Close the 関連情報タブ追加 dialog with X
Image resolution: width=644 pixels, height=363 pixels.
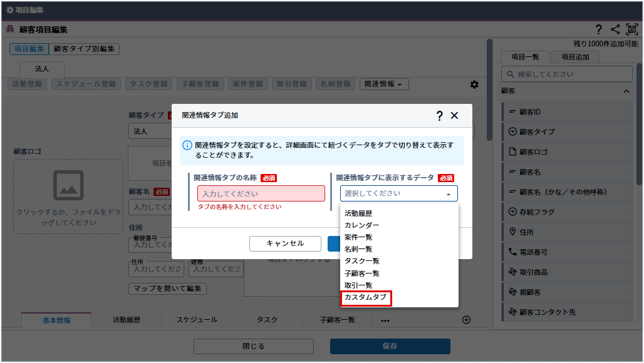tap(455, 116)
